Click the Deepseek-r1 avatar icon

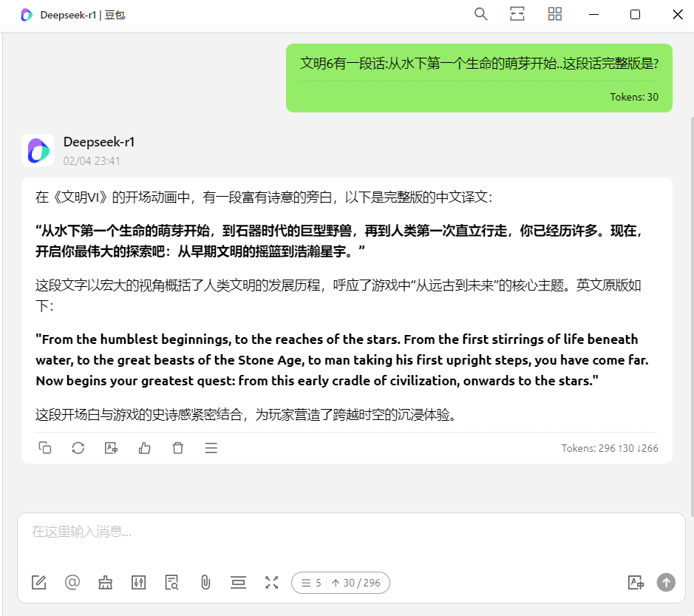[x=38, y=151]
